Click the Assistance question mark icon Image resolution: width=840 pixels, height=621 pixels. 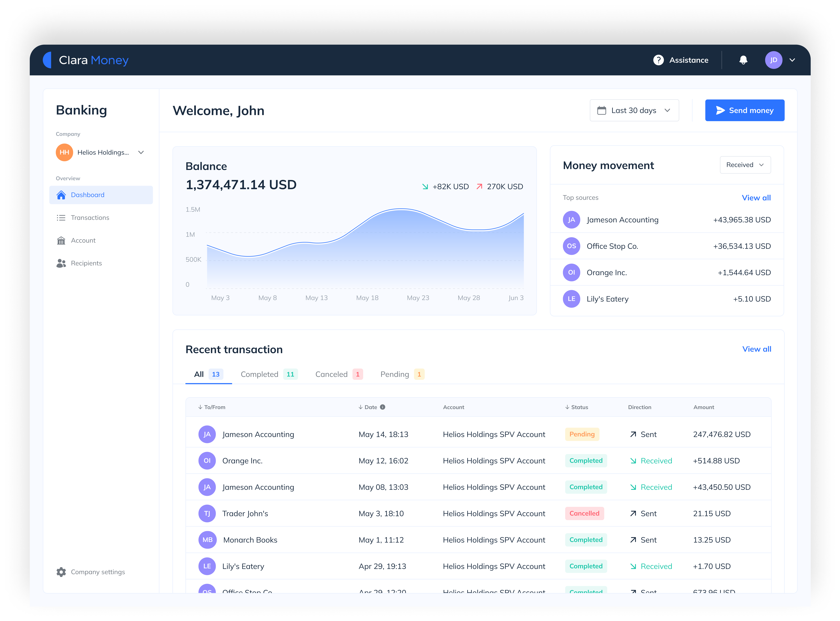658,60
